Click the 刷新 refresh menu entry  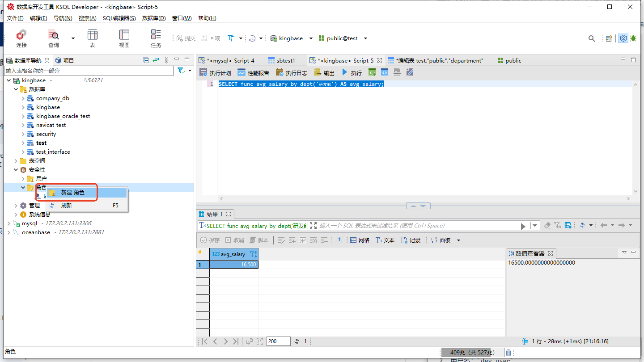[67, 206]
